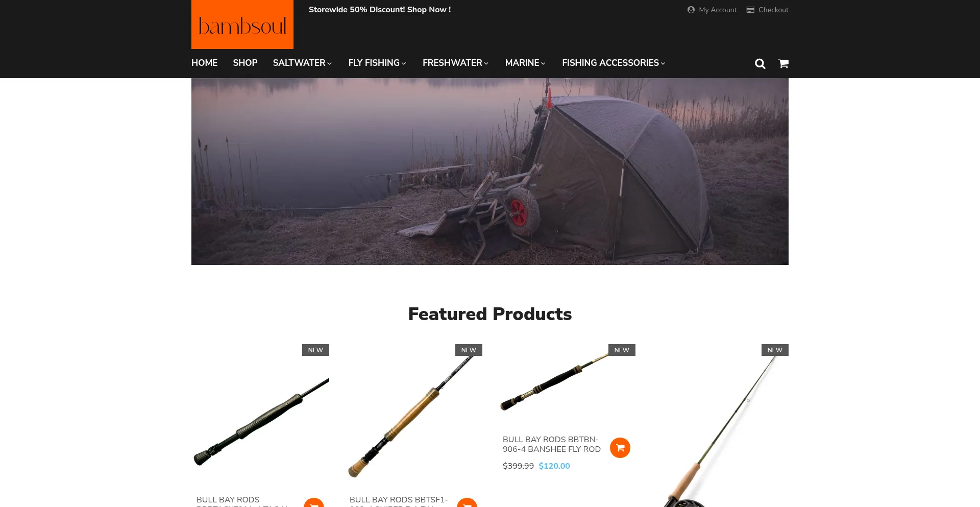Image resolution: width=980 pixels, height=507 pixels.
Task: Open the Marine menu chevron
Action: coord(543,63)
